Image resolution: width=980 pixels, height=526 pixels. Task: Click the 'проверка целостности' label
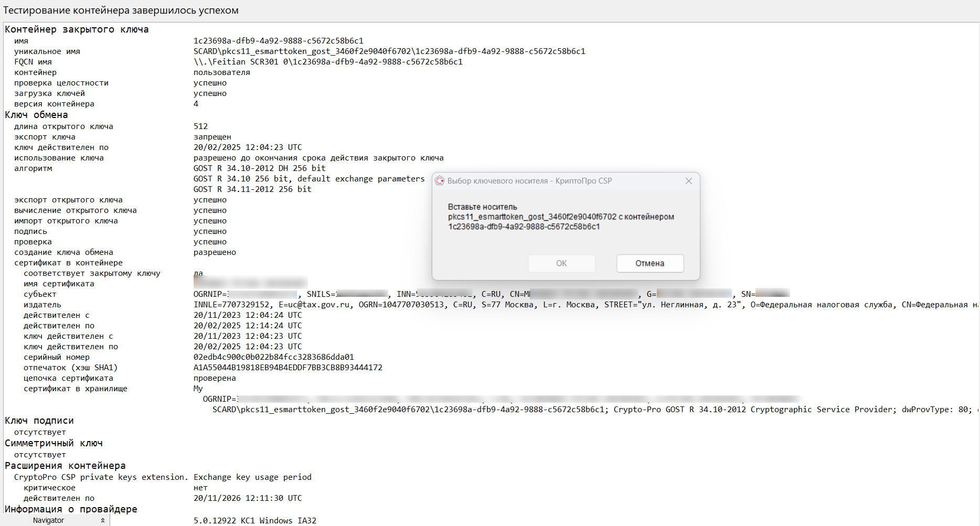point(61,83)
